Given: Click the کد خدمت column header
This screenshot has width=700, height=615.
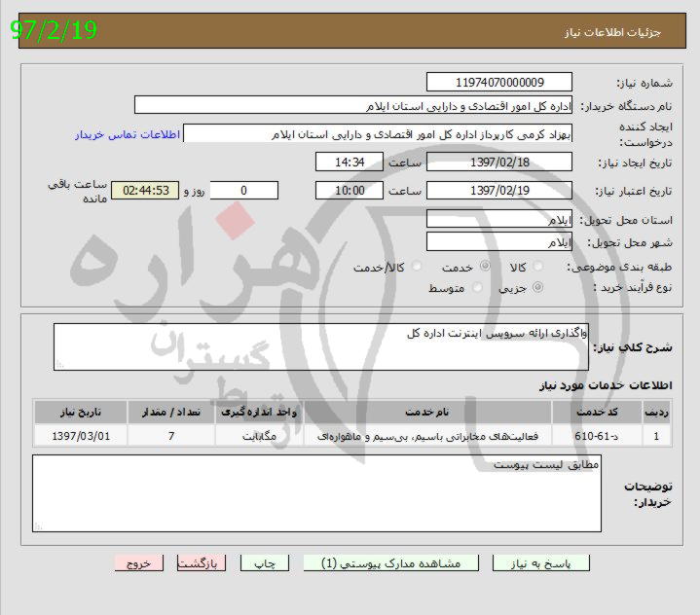Looking at the screenshot, I should pos(598,412).
